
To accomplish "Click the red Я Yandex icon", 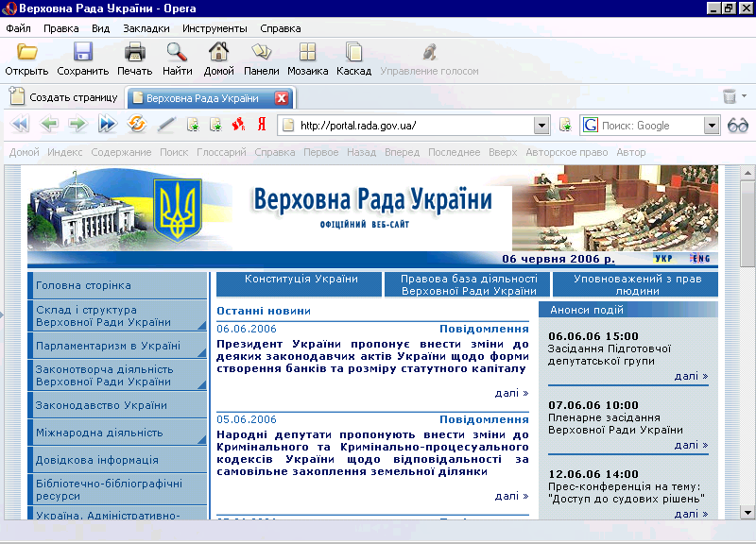I will click(x=262, y=125).
